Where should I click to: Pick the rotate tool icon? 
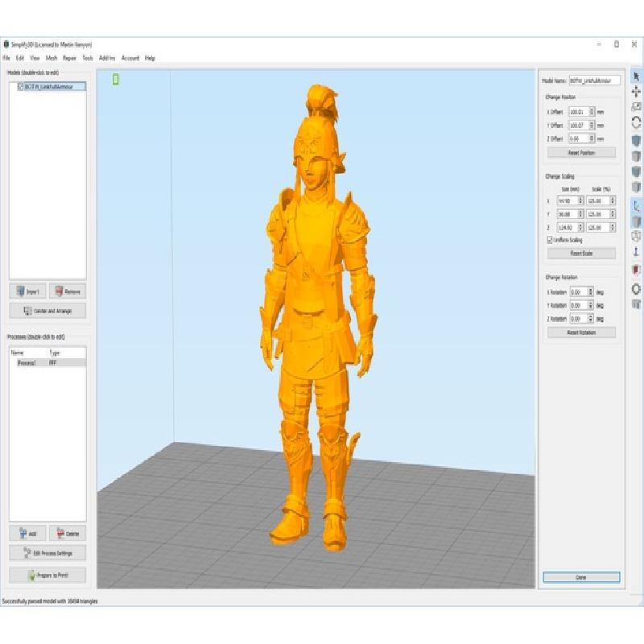click(x=636, y=122)
